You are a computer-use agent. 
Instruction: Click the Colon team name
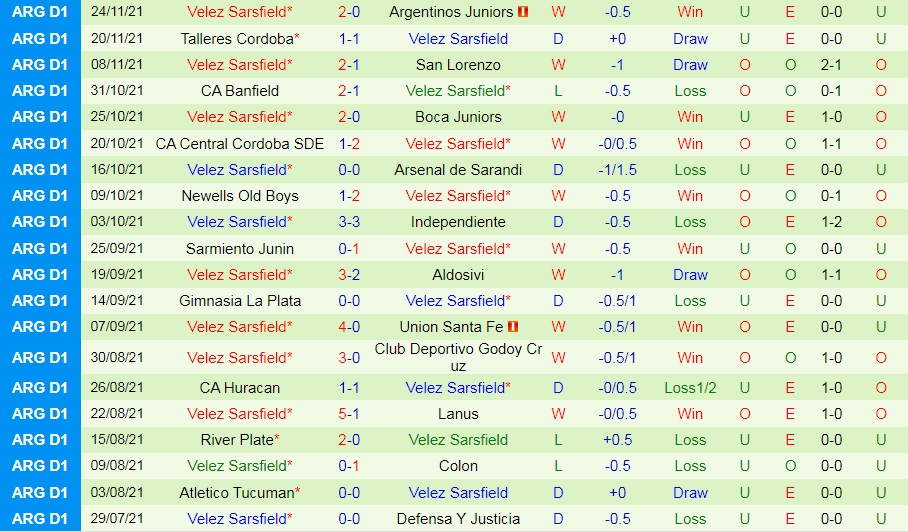click(458, 466)
